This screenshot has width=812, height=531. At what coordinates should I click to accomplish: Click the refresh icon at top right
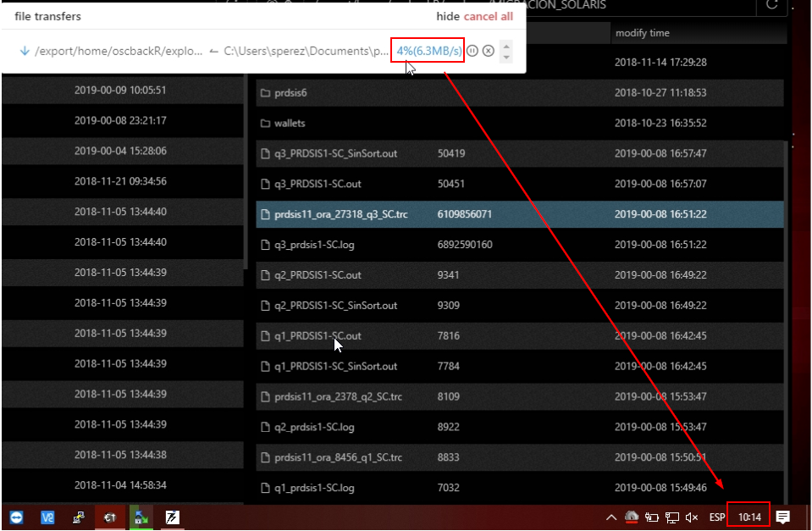pyautogui.click(x=772, y=5)
